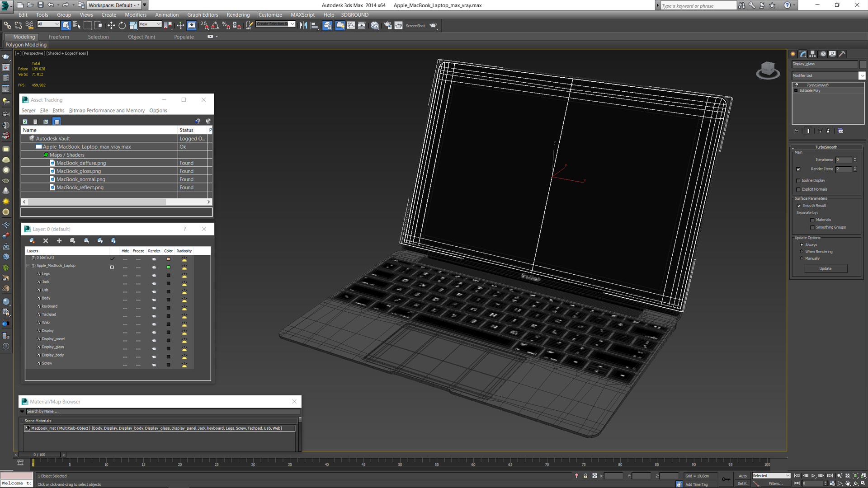Enable Isoline Display checkbox
This screenshot has height=488, width=868.
[x=798, y=180]
